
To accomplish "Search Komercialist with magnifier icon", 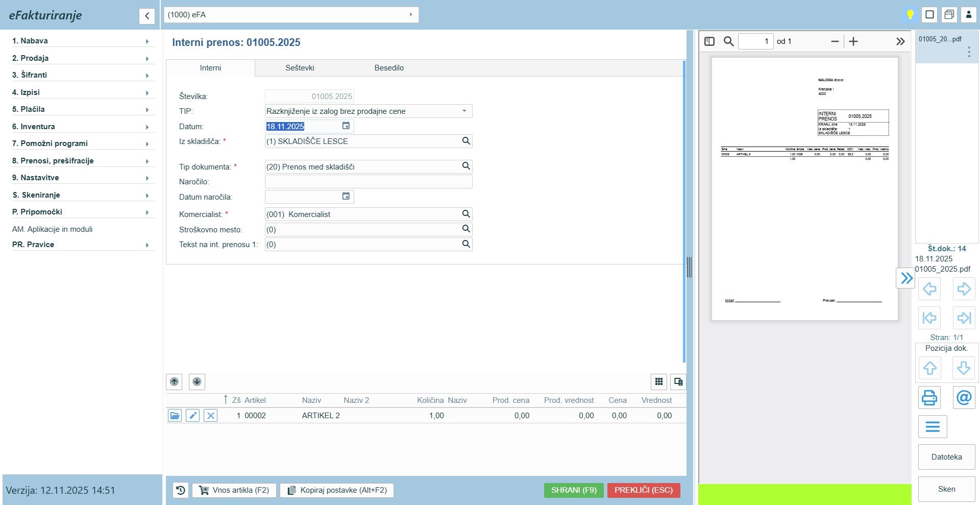I will click(x=465, y=214).
